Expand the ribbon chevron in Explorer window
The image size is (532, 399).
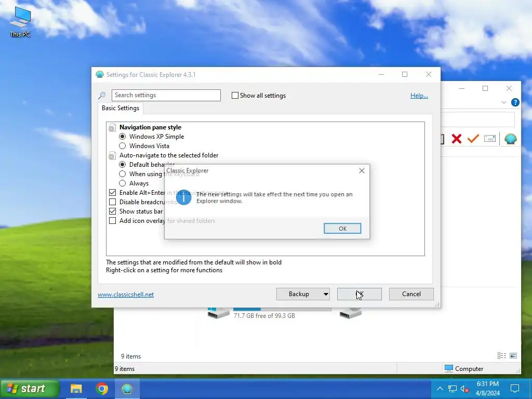tap(503, 102)
